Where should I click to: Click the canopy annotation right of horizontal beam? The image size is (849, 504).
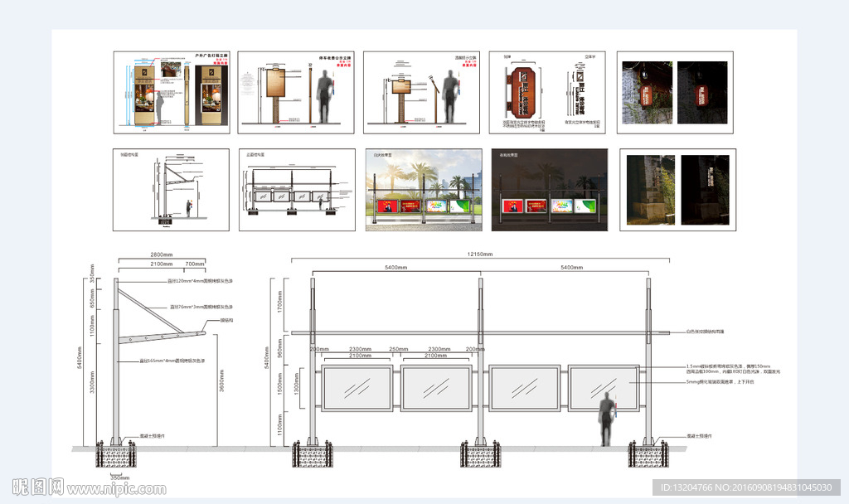(x=705, y=332)
